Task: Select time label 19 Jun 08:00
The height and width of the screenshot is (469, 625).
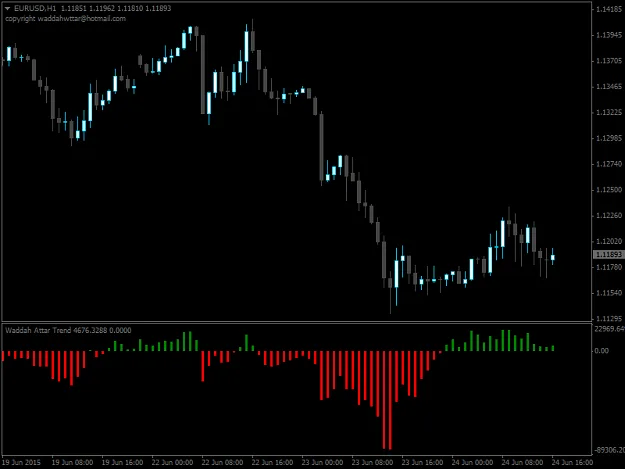Action: click(72, 463)
